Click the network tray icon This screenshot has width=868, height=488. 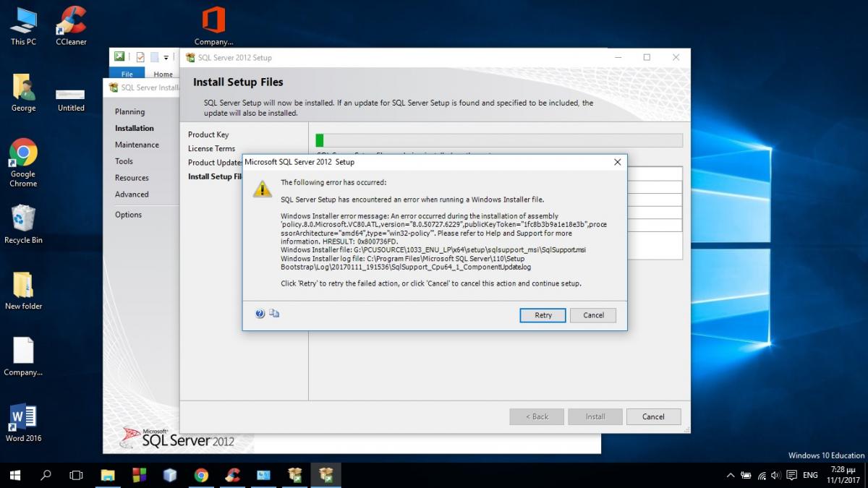pyautogui.click(x=762, y=475)
